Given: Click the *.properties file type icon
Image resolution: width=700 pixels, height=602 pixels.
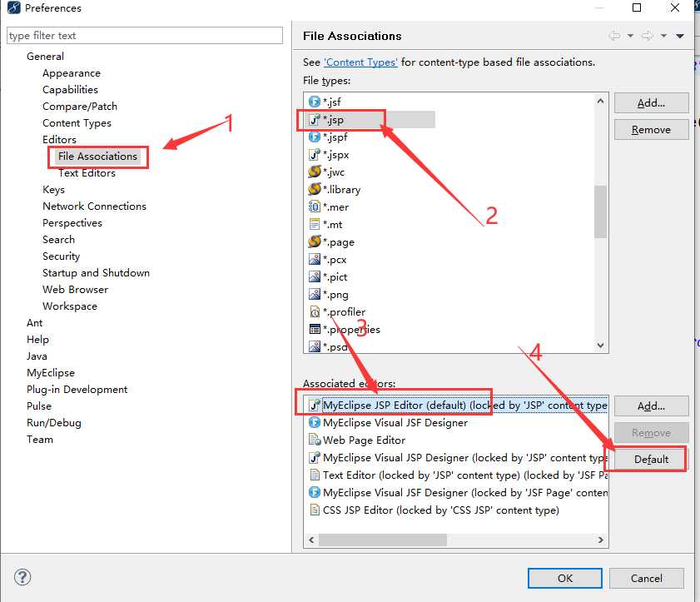Looking at the screenshot, I should 315,329.
